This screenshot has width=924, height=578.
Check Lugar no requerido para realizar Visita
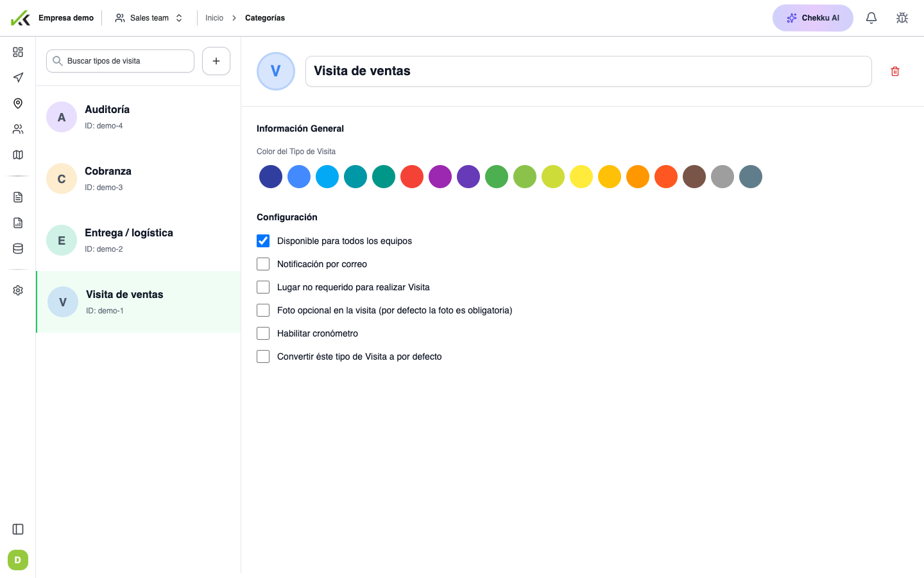point(263,287)
